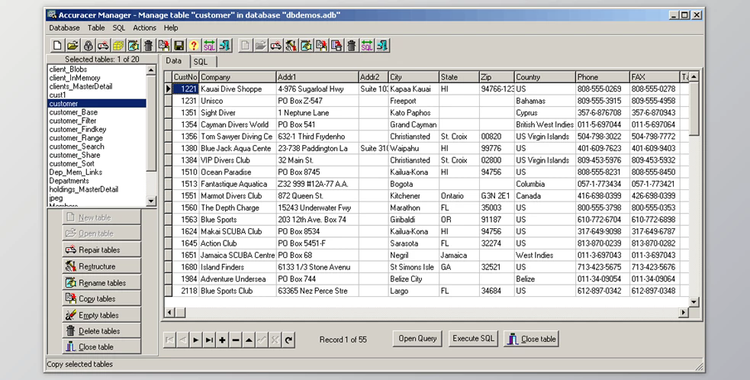The image size is (750, 380).
Task: Click the 'Marmot Divers Club' cell
Action: [x=238, y=196]
